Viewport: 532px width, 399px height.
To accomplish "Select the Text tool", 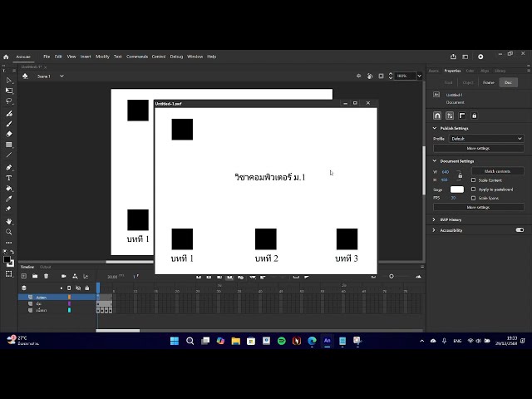I will point(9,178).
